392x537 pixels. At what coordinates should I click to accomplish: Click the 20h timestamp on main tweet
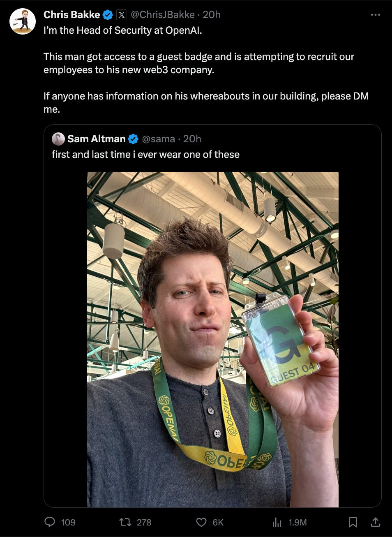(x=212, y=15)
